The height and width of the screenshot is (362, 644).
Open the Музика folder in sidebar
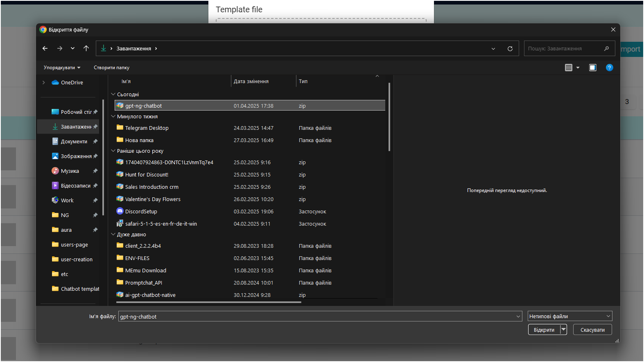(70, 171)
